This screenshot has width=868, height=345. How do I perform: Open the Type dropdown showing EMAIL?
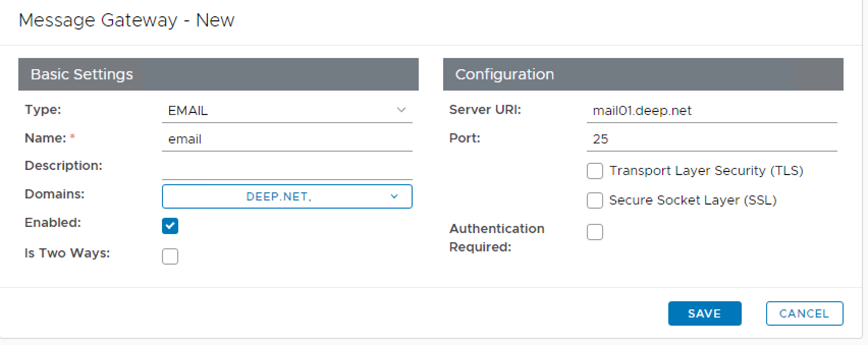pyautogui.click(x=286, y=110)
